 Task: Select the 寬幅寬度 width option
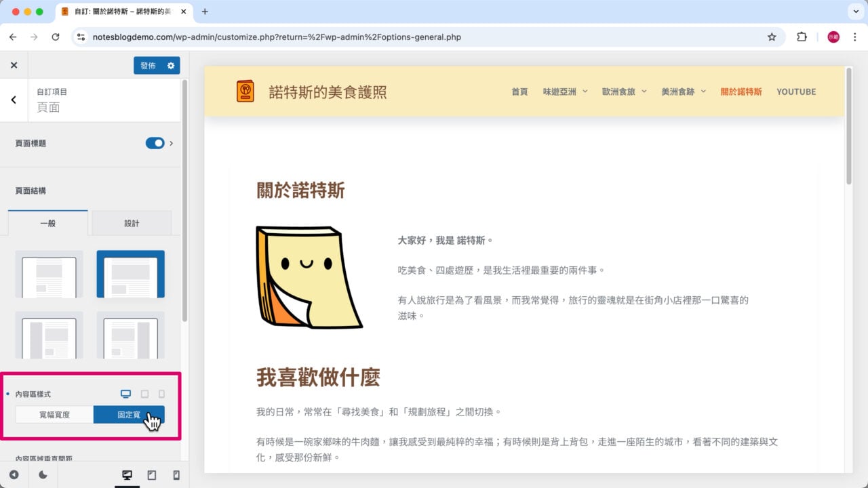point(54,414)
